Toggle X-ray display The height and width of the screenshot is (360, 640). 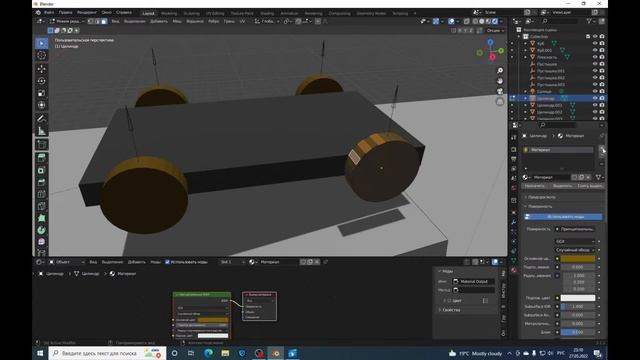pyautogui.click(x=466, y=21)
